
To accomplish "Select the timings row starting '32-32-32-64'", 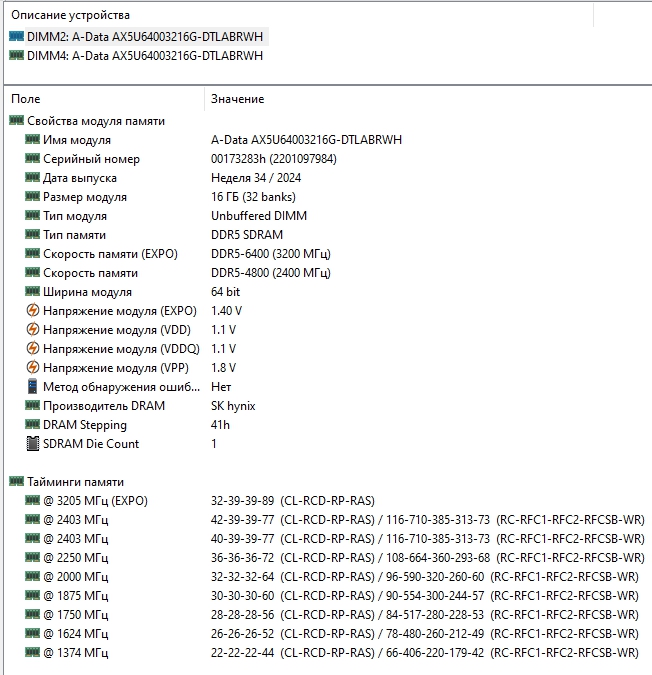I will [x=424, y=577].
